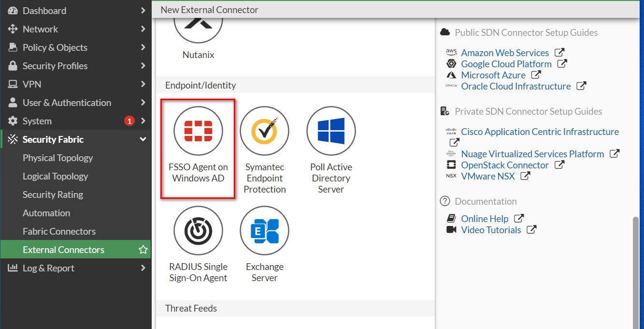This screenshot has height=329, width=644.
Task: Open the Google Cloud Platform setup guide
Action: (506, 64)
